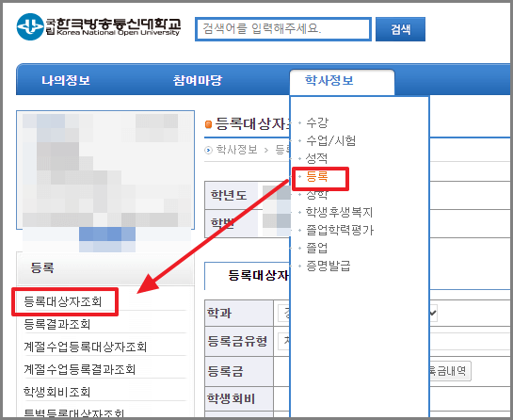The height and width of the screenshot is (420, 513).
Task: Choose 수강 in the dropdown menu
Action: click(316, 122)
